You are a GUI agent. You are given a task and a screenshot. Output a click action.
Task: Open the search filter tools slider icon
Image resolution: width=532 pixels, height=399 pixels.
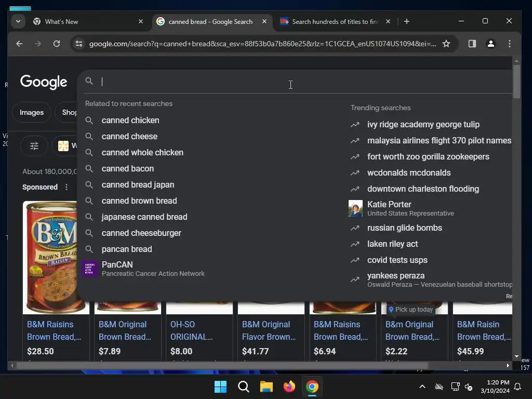34,146
